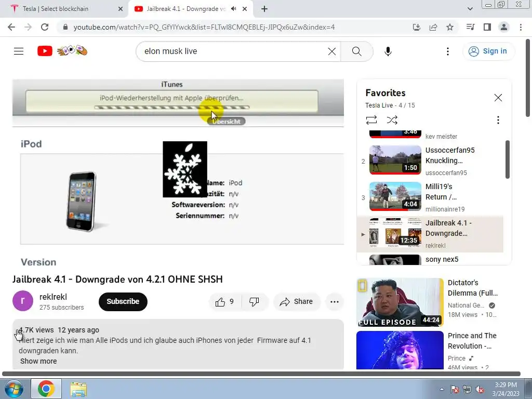Expand description with Show more

click(38, 361)
